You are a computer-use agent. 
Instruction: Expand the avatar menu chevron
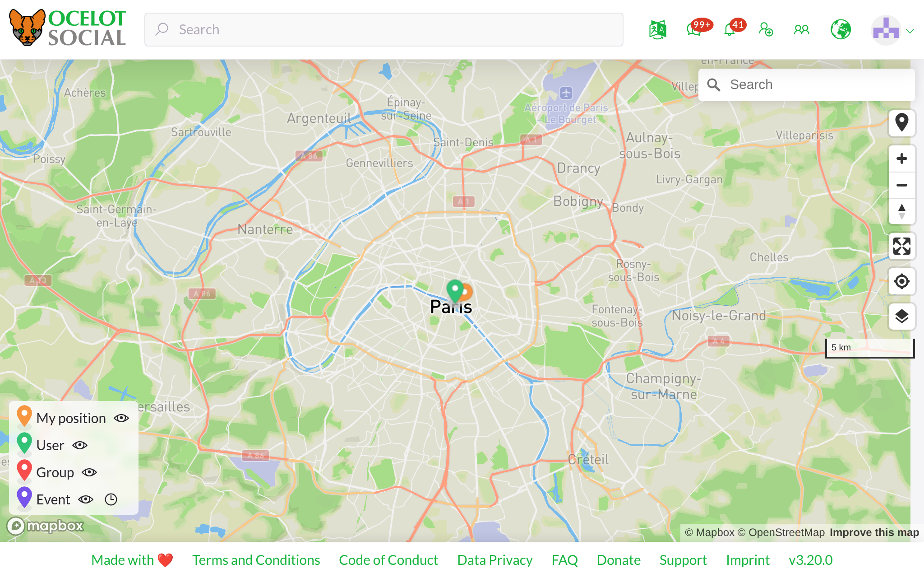910,31
